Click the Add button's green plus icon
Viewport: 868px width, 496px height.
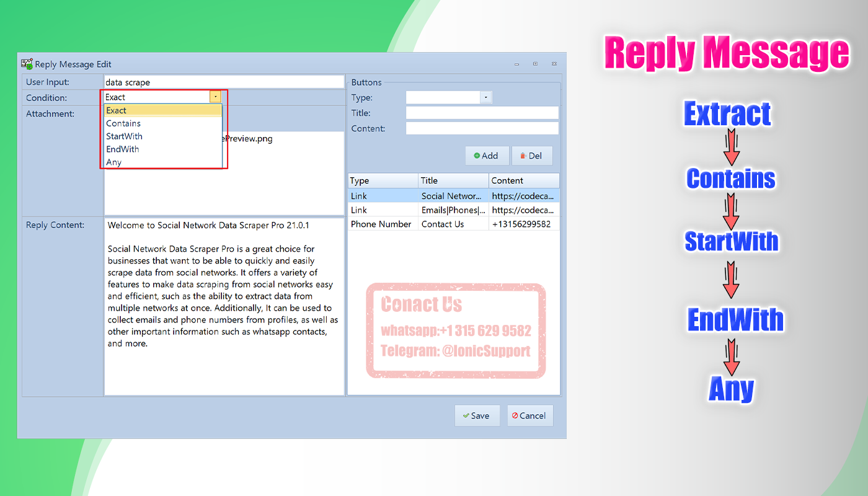pos(477,156)
